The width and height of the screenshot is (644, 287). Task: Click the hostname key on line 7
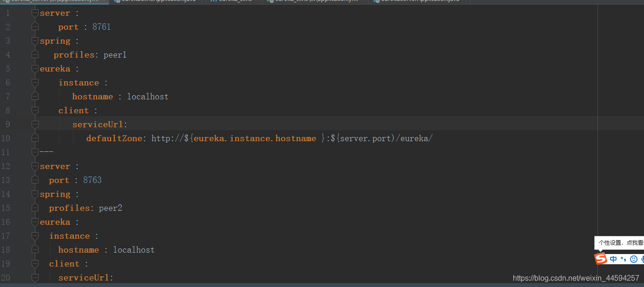coord(93,97)
